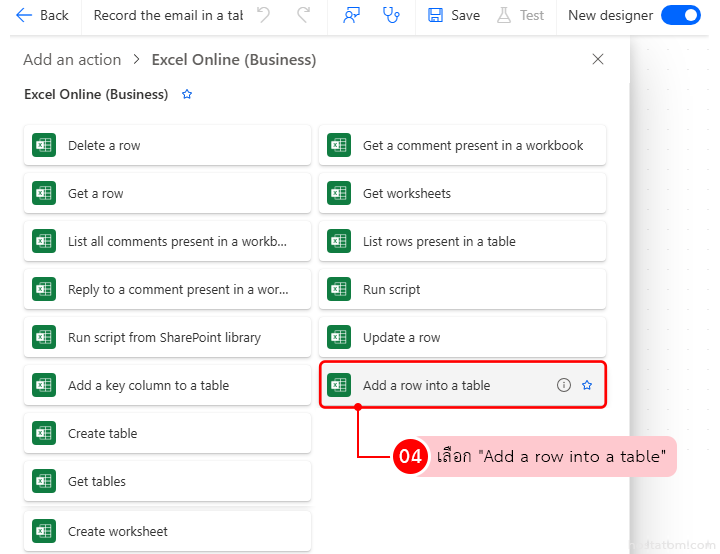
Task: Click the Redo arrow icon
Action: pos(303,15)
